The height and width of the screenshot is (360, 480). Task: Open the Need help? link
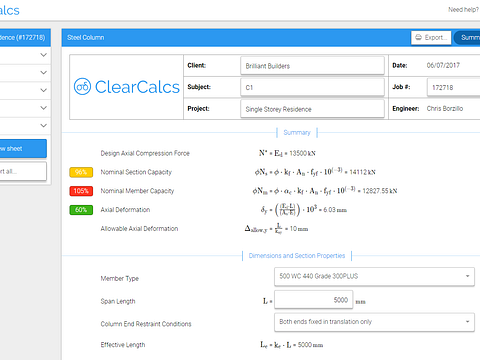464,10
